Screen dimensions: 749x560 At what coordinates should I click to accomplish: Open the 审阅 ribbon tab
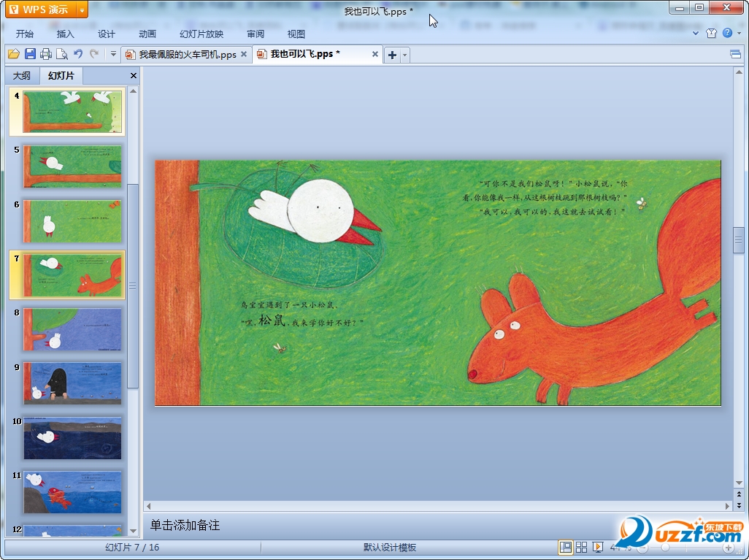click(256, 34)
